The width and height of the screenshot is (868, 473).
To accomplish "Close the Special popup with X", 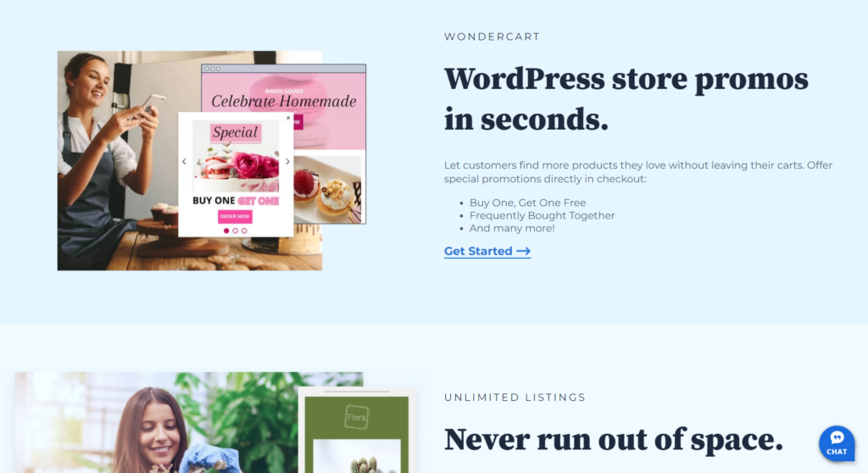I will [288, 118].
